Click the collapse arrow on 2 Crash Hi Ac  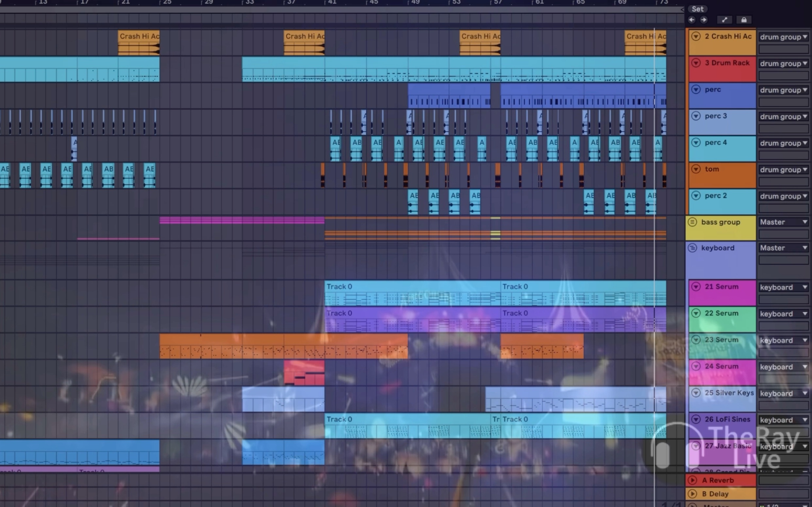(x=696, y=36)
